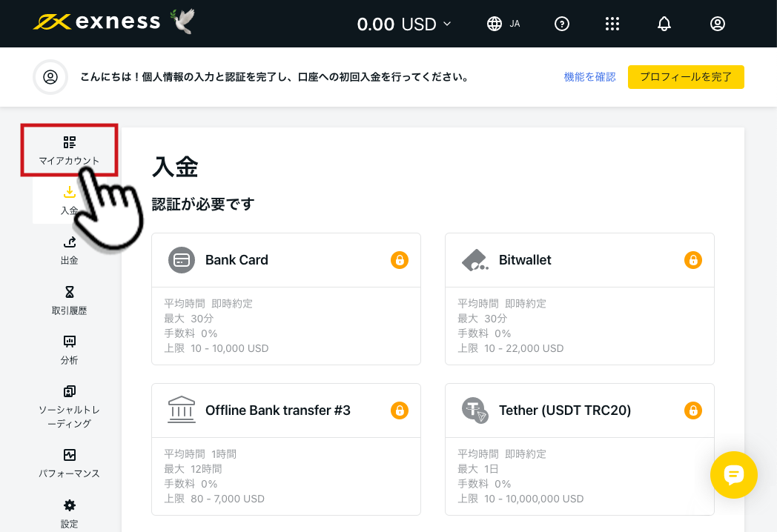The width and height of the screenshot is (777, 532).
Task: Click the 平均時間 1時間 text
Action: click(x=200, y=453)
